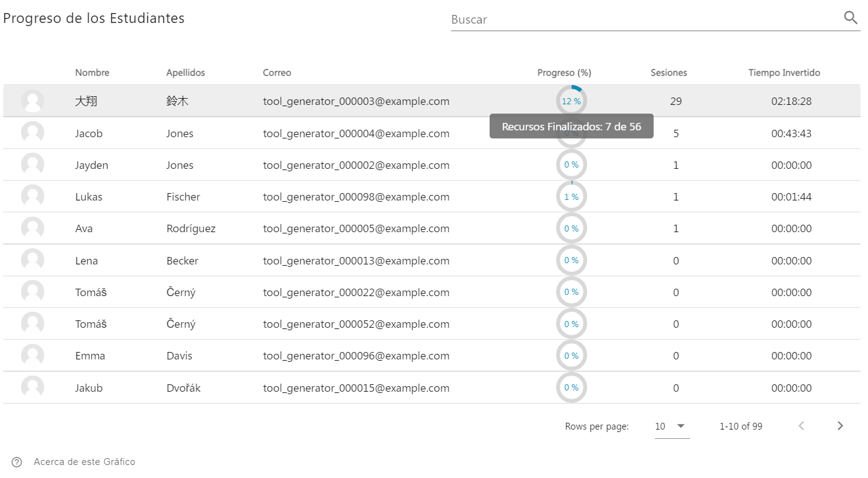Click Jayden Jones 0 % progress ring

(x=571, y=165)
